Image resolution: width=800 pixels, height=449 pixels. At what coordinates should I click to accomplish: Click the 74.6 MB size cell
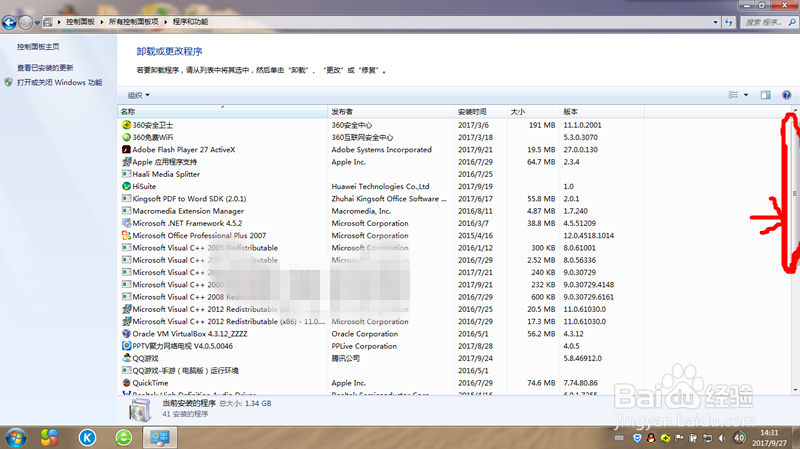click(541, 383)
